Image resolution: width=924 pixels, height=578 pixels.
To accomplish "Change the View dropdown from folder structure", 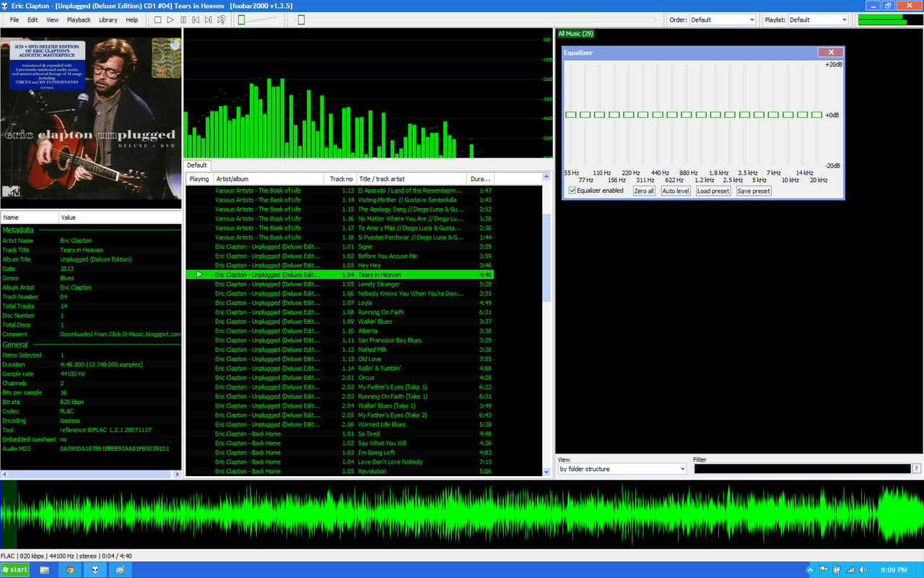I will click(x=621, y=468).
